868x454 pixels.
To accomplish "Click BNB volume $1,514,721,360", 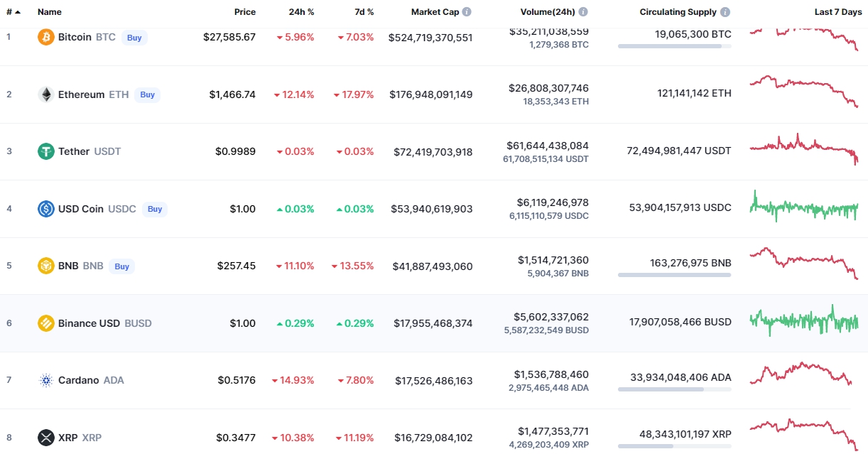I will point(553,260).
